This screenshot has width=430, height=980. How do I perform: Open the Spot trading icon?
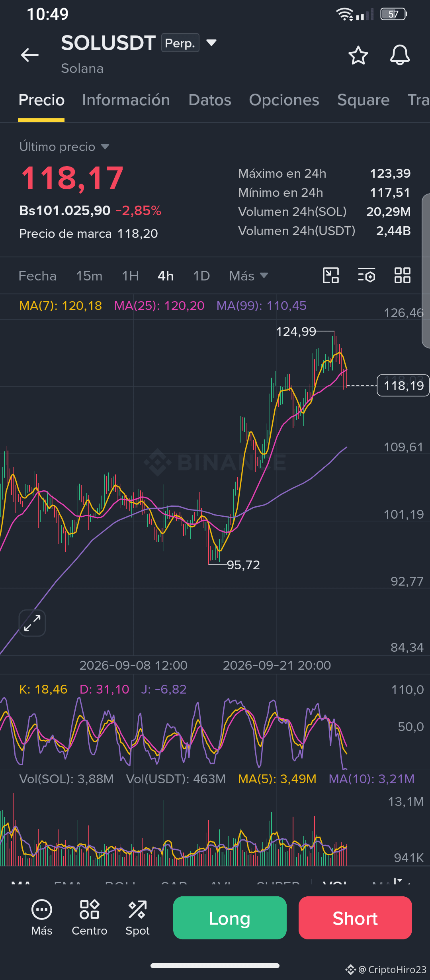137,918
